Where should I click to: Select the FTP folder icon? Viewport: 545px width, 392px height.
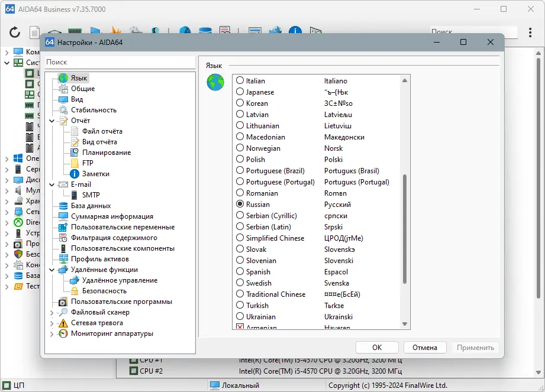[75, 163]
